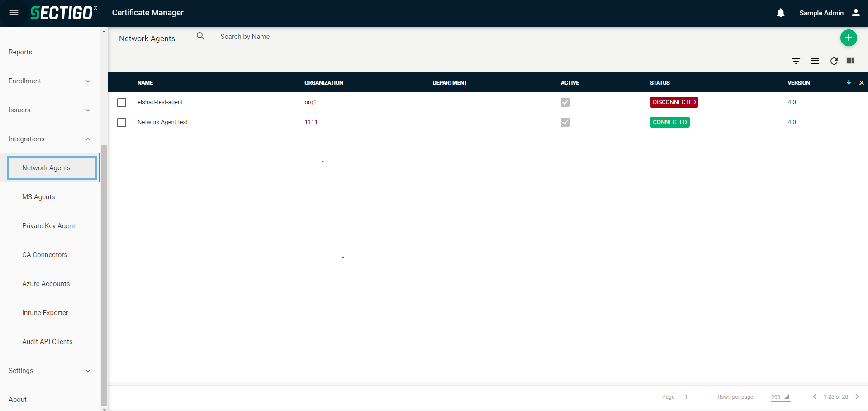Expand the Enrollment menu section

coord(50,81)
